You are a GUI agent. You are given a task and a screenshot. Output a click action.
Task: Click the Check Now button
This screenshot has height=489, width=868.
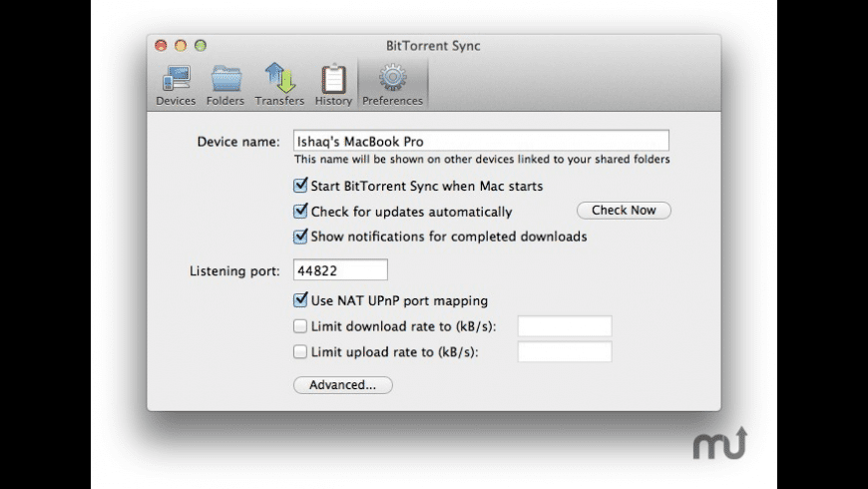click(x=624, y=211)
